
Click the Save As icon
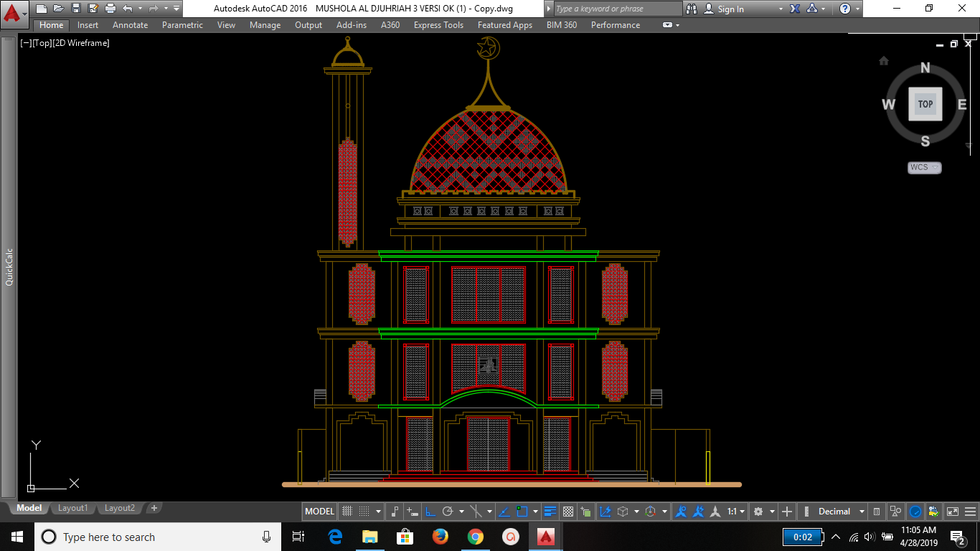(x=93, y=9)
